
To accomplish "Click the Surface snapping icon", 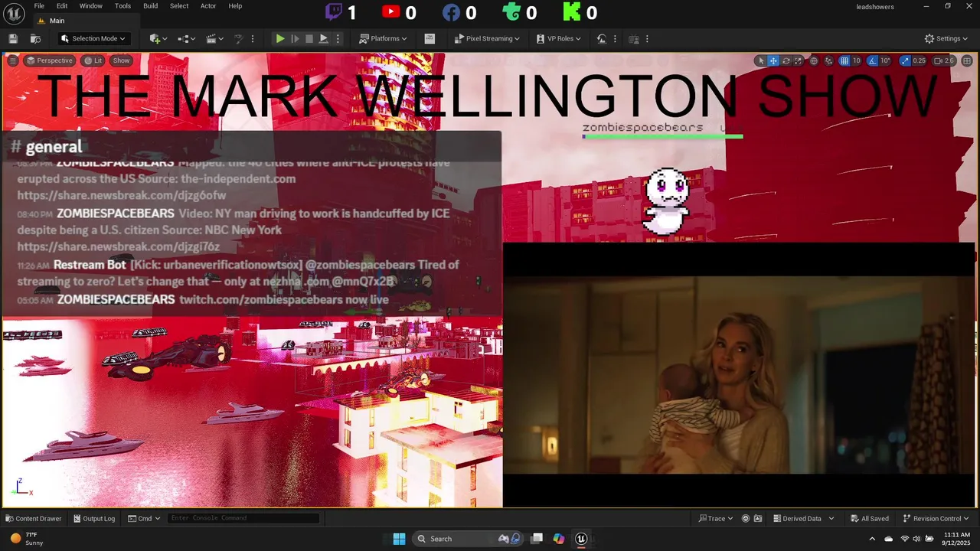I will (828, 60).
